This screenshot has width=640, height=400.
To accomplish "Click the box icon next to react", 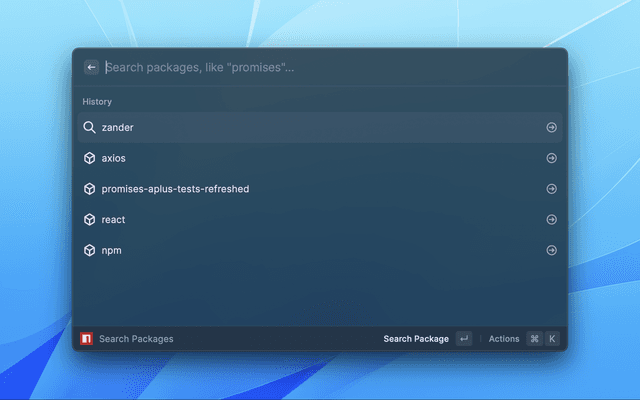I will pyautogui.click(x=89, y=220).
